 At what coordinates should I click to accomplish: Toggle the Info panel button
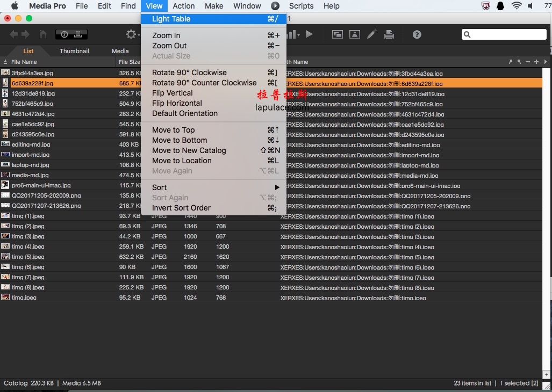(64, 34)
